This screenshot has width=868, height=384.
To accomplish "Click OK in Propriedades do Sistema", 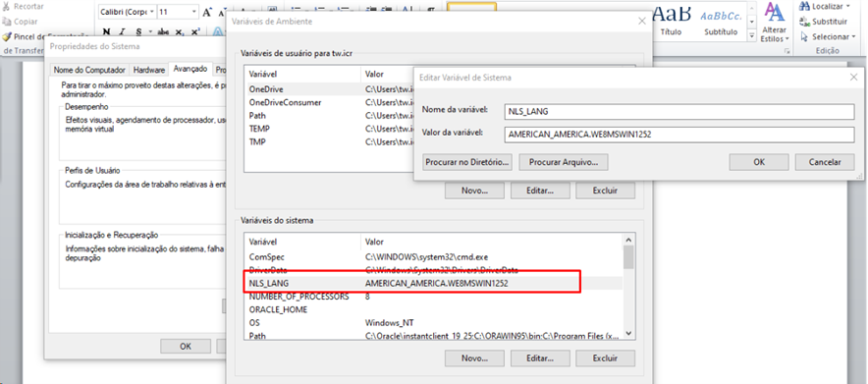I will (x=186, y=347).
